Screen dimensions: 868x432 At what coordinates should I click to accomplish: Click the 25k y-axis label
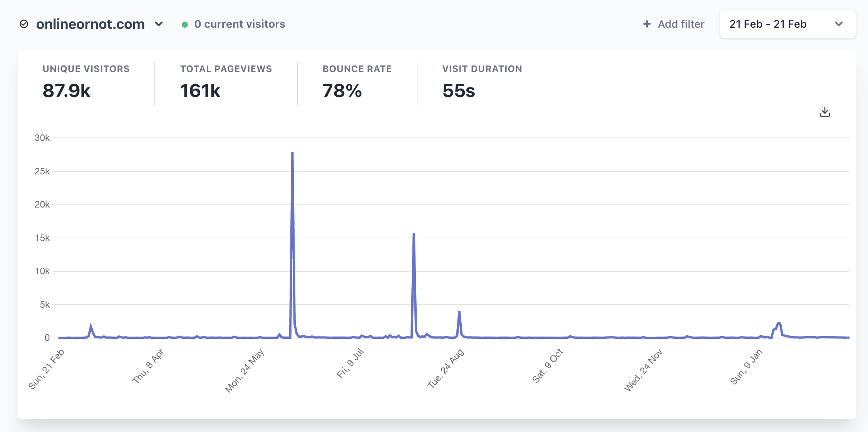pyautogui.click(x=42, y=171)
